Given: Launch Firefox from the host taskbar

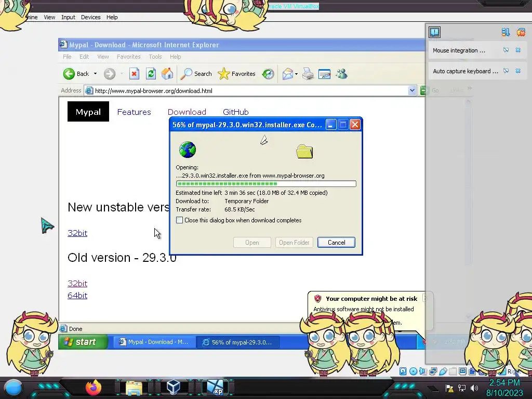Looking at the screenshot, I should (x=94, y=388).
